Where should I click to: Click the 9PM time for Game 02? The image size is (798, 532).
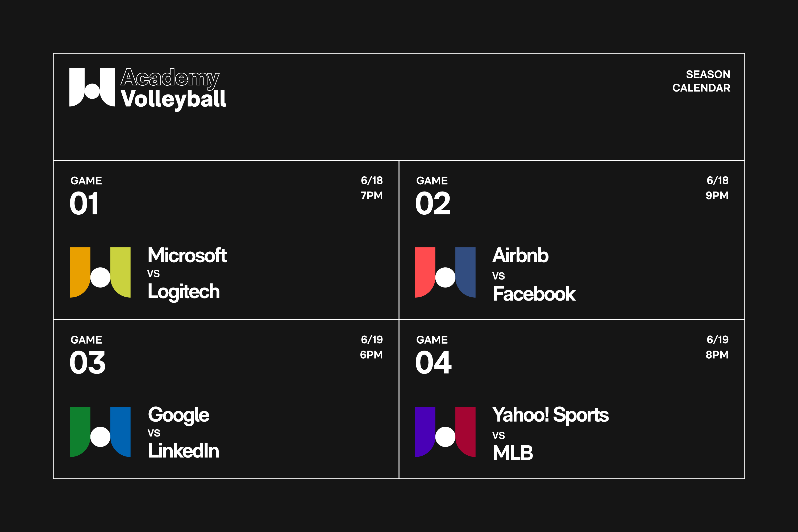pos(717,196)
